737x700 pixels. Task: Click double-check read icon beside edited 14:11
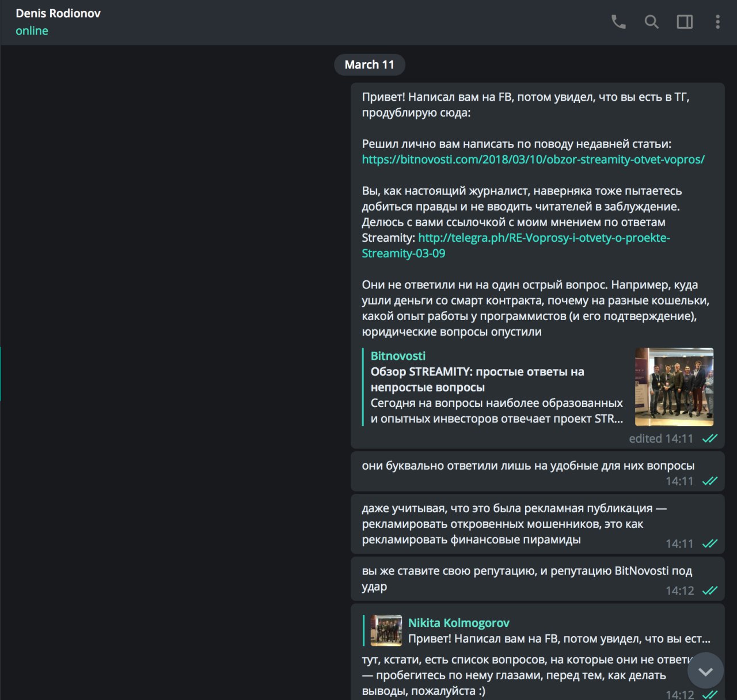pos(710,439)
